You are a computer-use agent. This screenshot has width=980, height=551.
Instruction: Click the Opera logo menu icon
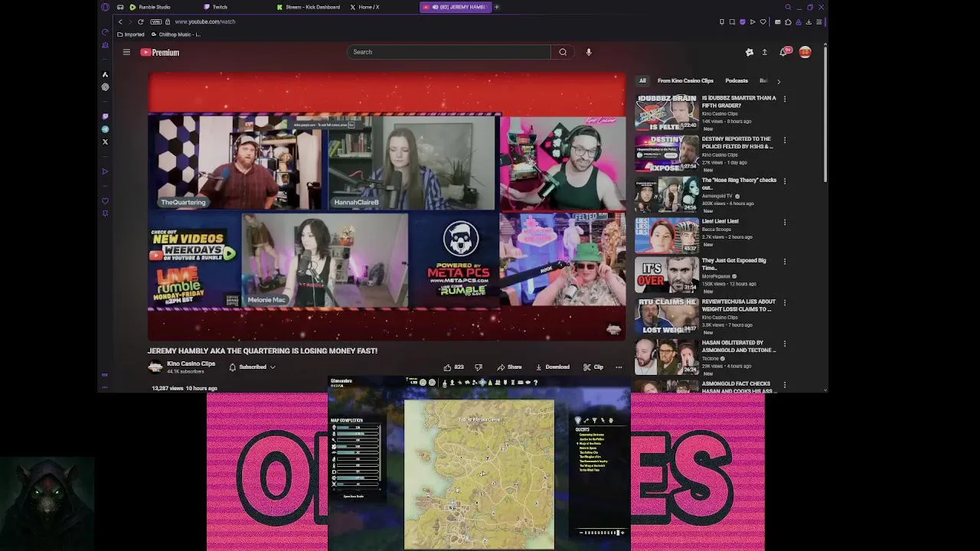tap(105, 7)
